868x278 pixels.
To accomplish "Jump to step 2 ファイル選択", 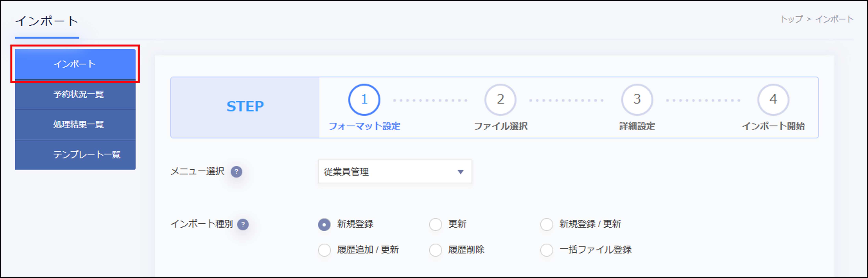I will (501, 99).
